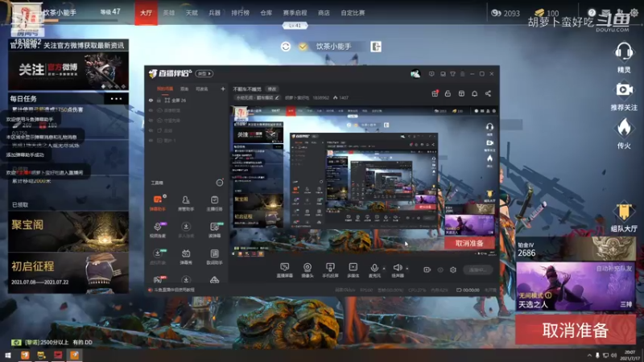This screenshot has height=362, width=644.
Task: Click the share icon in streaming companion
Action: 488,93
